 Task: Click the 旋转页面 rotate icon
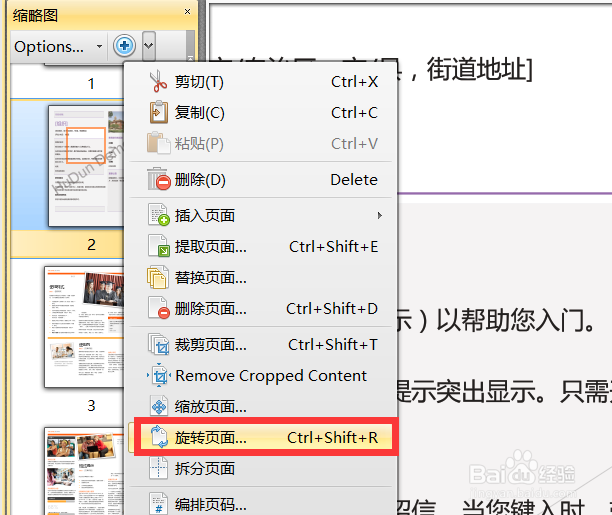click(159, 437)
